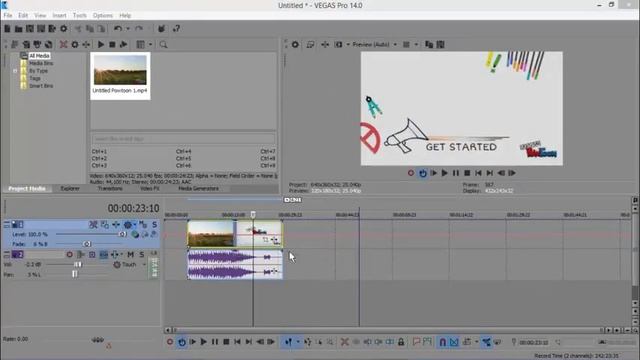Click the search tags input field
This screenshot has height=360, width=640.
(183, 139)
